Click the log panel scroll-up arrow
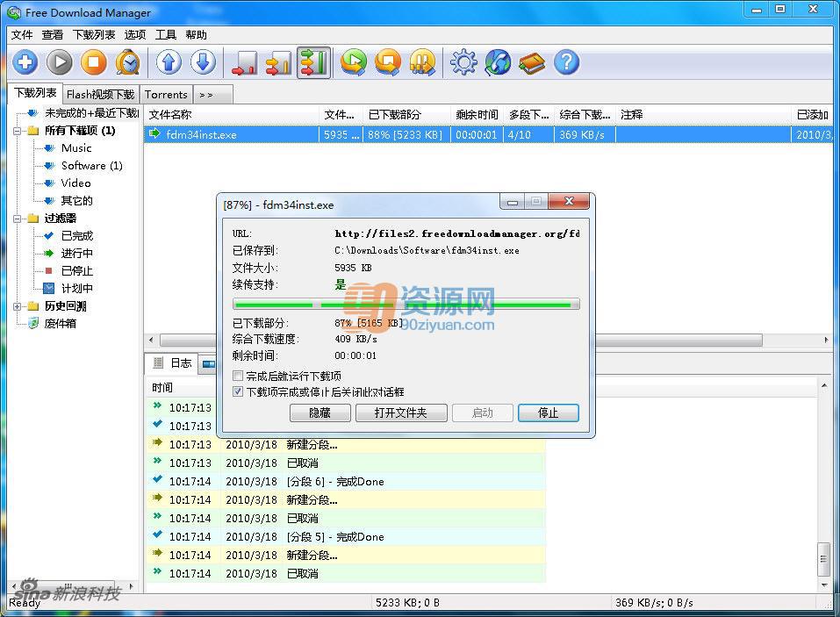840x617 pixels. pos(824,385)
